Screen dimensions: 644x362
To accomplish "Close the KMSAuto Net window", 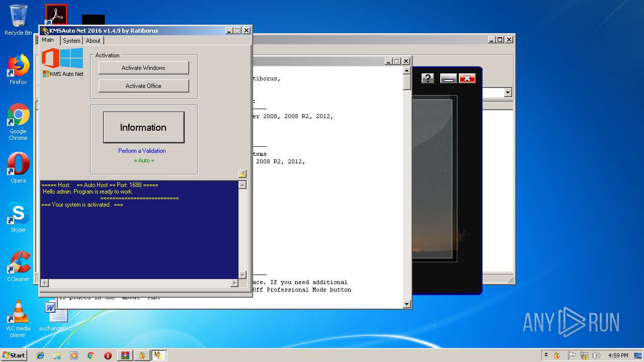I will point(247,31).
